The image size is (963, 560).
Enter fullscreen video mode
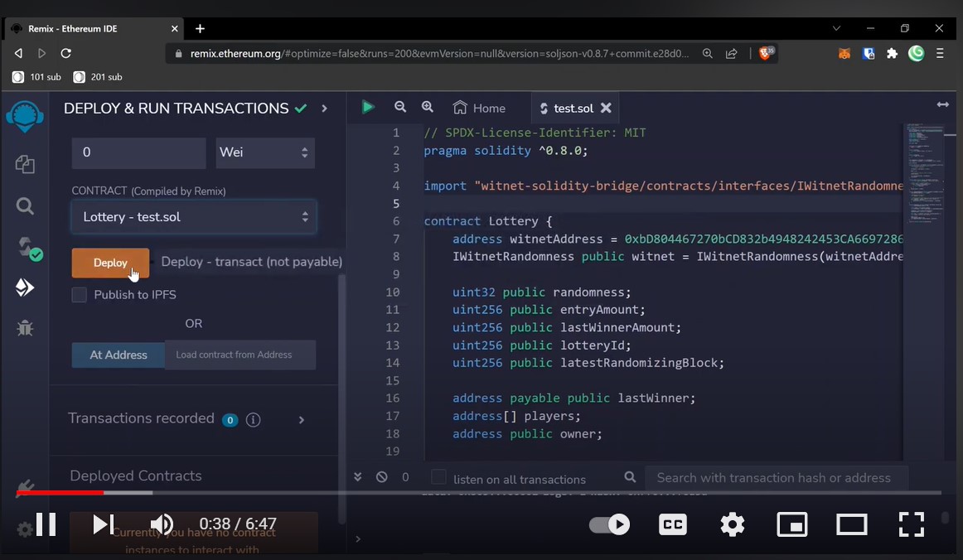click(x=912, y=524)
